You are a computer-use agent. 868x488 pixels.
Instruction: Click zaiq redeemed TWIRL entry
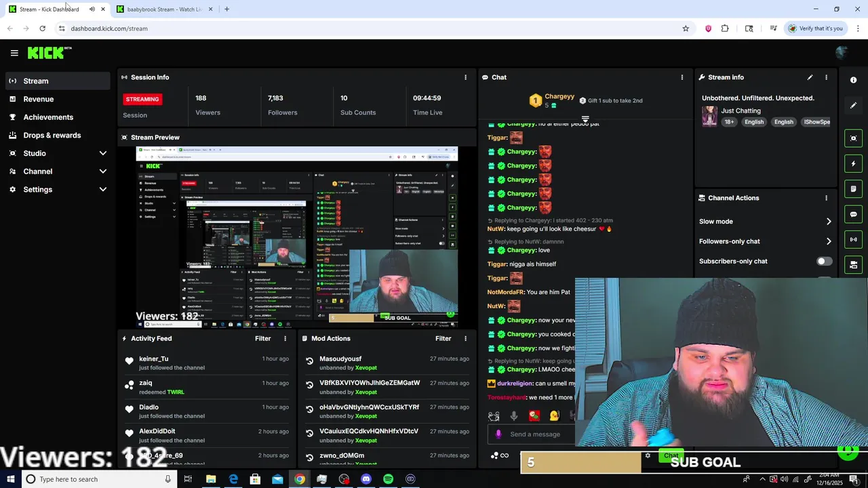tap(207, 387)
